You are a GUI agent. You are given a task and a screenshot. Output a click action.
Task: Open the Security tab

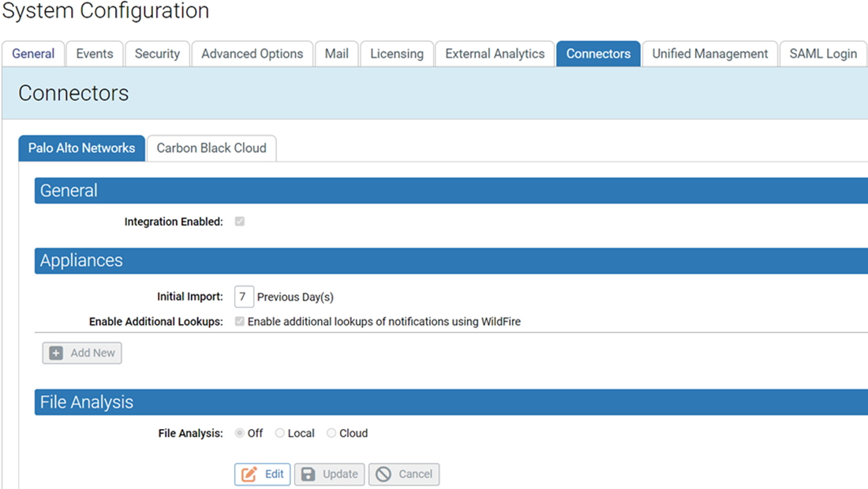pos(157,54)
